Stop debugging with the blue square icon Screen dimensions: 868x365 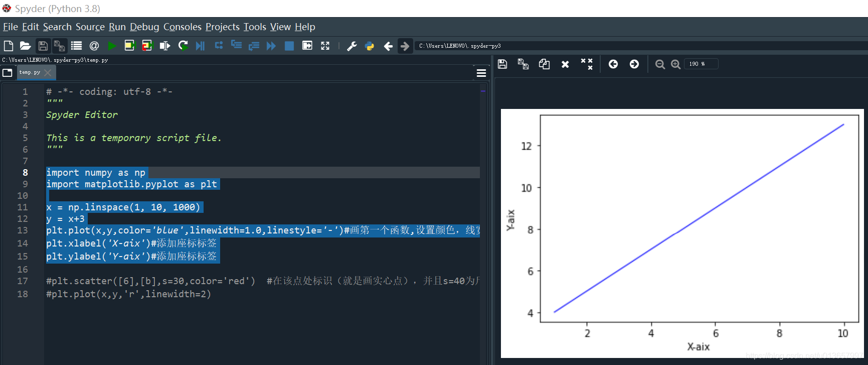(289, 46)
